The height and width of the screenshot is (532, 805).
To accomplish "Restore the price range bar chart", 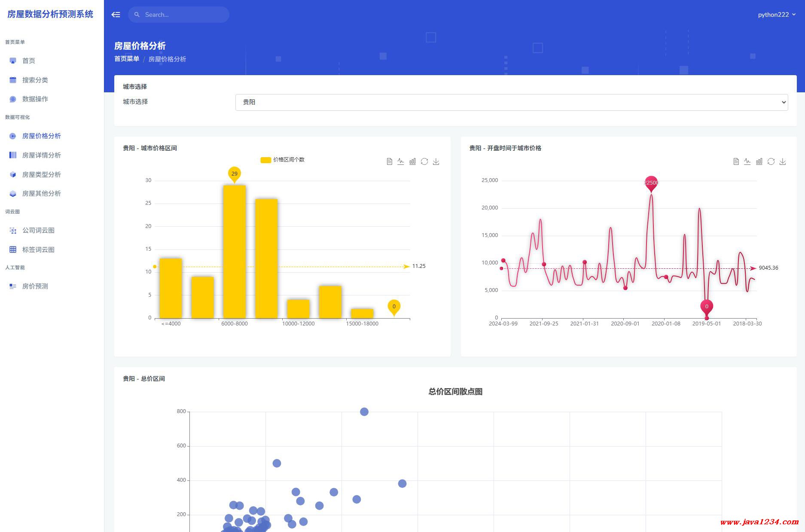I will tap(424, 161).
